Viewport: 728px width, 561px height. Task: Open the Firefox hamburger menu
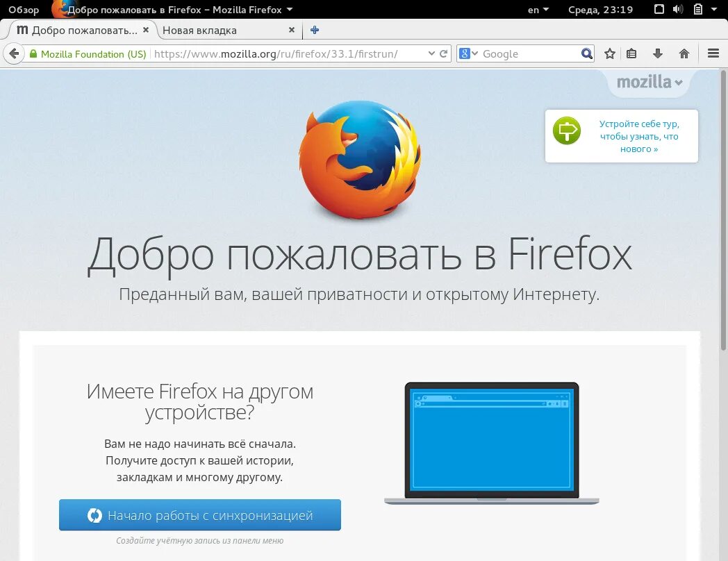tap(713, 53)
